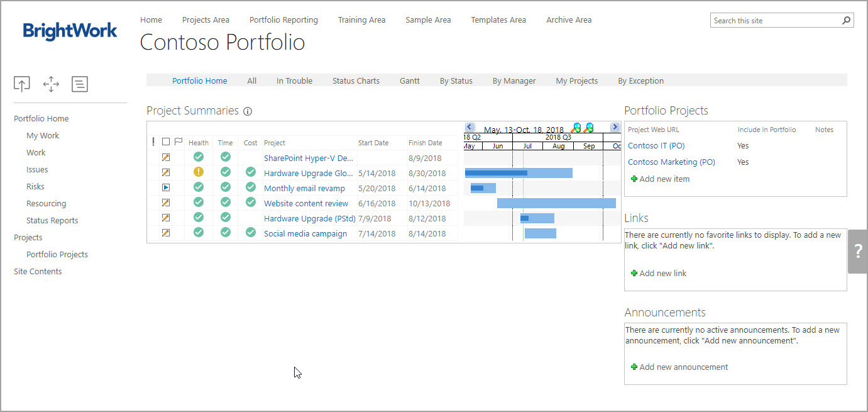Select the Portfolio Home view tab

pos(200,81)
